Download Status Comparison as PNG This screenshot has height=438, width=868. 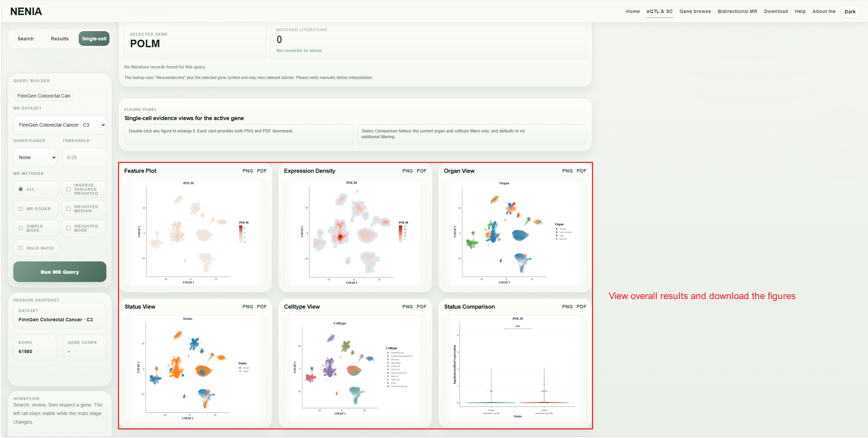pyautogui.click(x=567, y=307)
